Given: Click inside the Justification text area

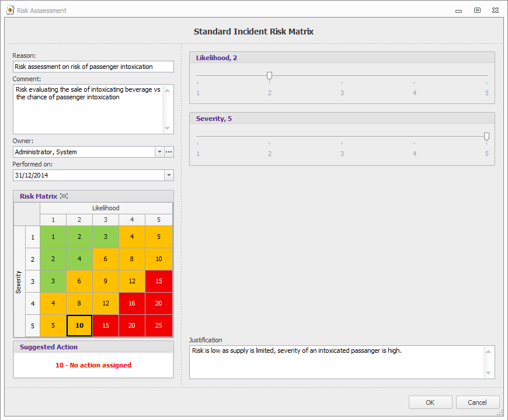Looking at the screenshot, I should 333,359.
